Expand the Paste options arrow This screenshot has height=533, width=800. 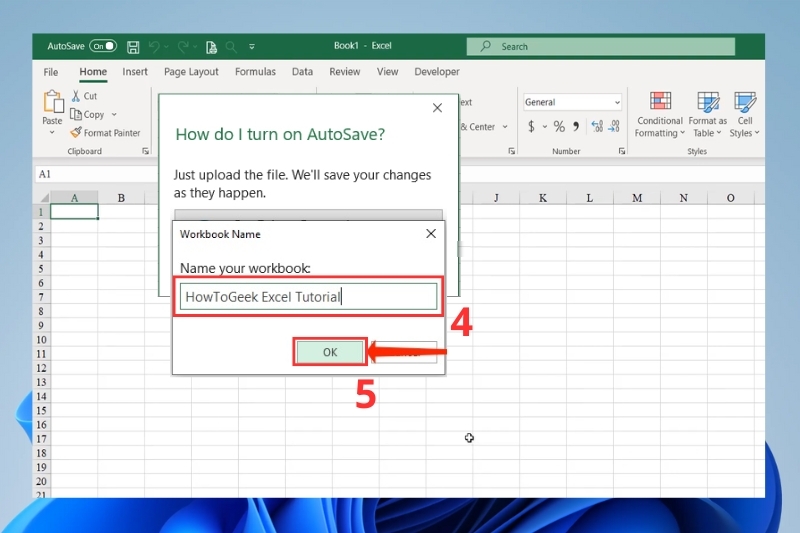coord(52,133)
